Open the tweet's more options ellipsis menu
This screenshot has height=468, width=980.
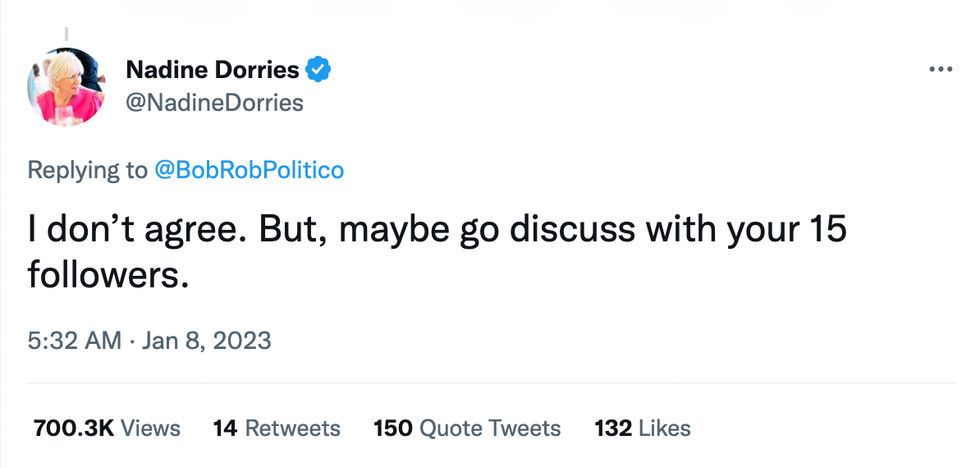pyautogui.click(x=940, y=70)
